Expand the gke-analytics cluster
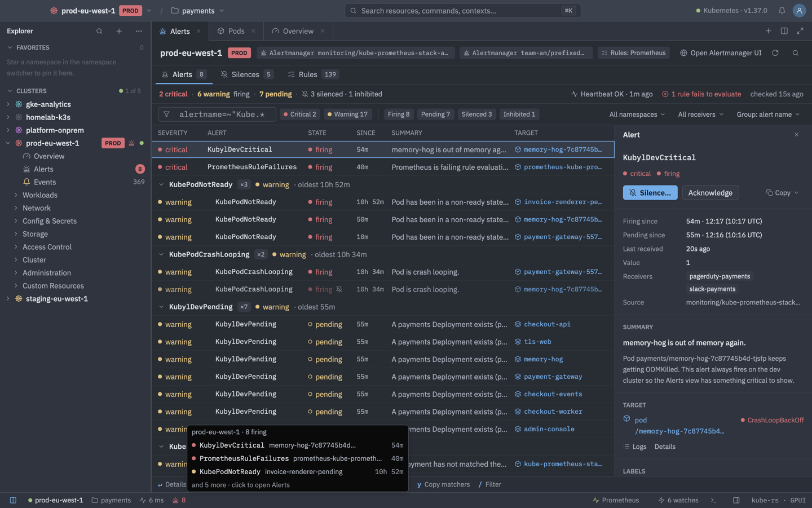This screenshot has width=812, height=508. (x=8, y=104)
